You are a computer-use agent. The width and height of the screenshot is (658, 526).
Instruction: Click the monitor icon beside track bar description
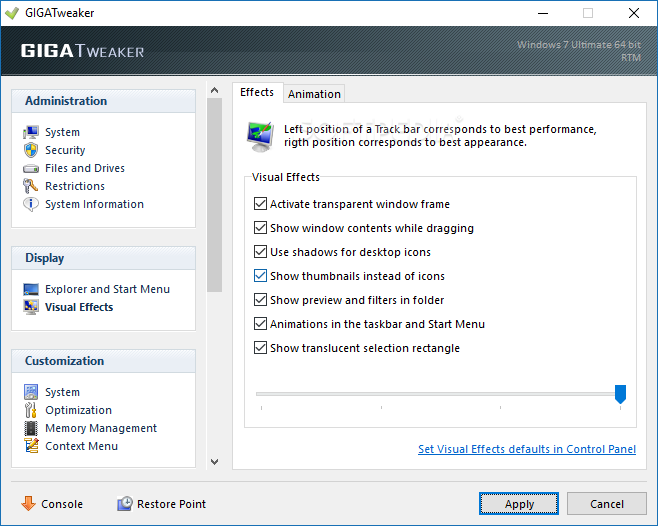(x=260, y=136)
